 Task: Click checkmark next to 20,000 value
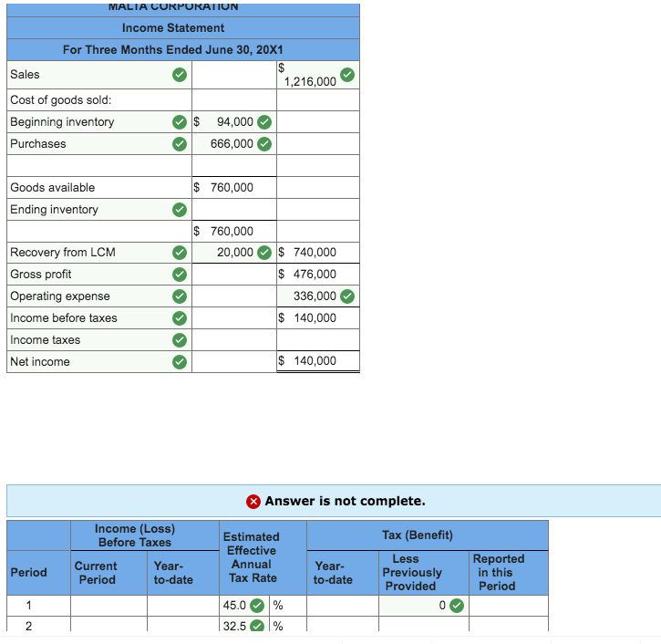tap(264, 253)
